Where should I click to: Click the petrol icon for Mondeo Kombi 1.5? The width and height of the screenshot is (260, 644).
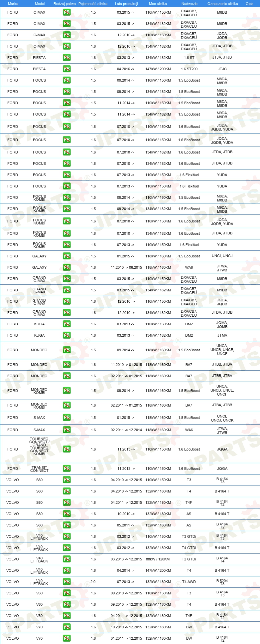[x=66, y=391]
